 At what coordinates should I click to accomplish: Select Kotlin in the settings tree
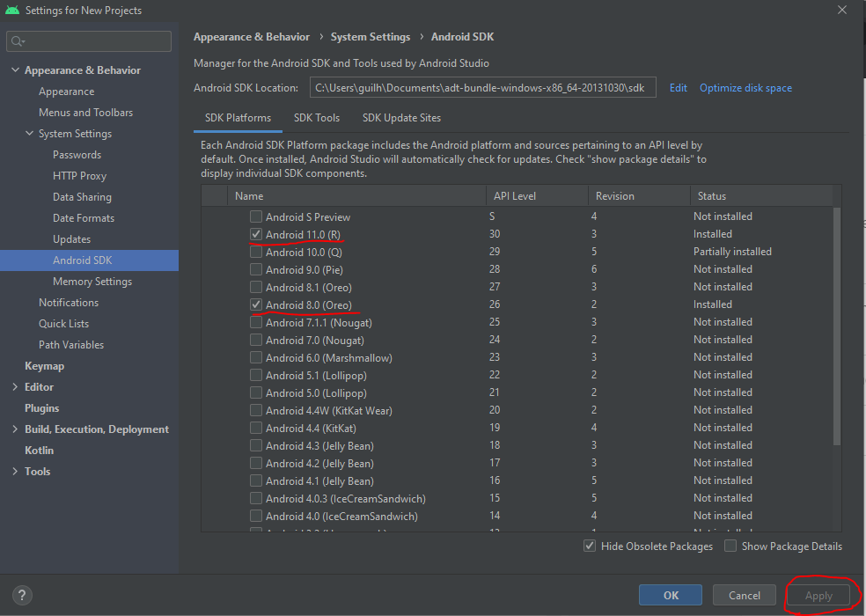tap(39, 451)
